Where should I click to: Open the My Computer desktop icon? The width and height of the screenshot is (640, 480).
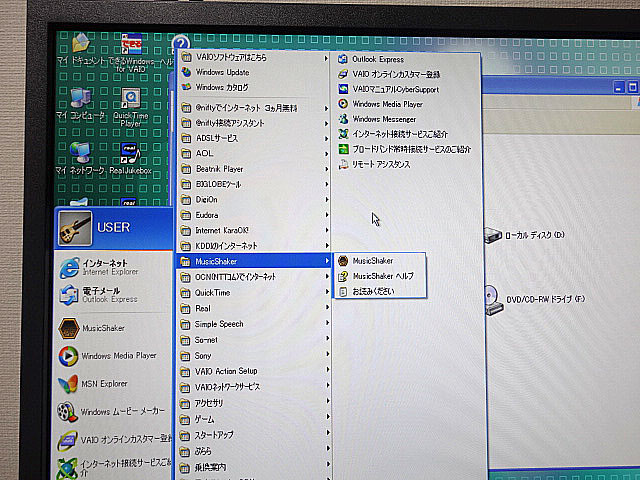pyautogui.click(x=80, y=104)
